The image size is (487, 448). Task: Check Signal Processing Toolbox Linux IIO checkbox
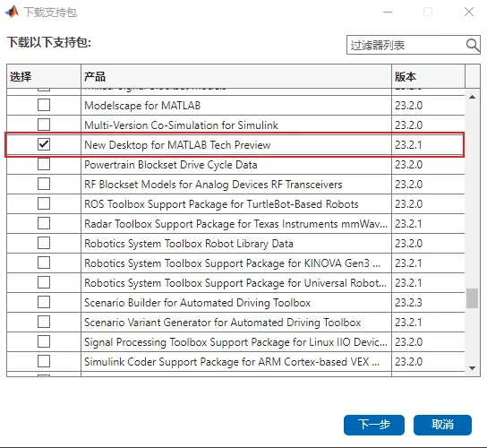pos(44,341)
